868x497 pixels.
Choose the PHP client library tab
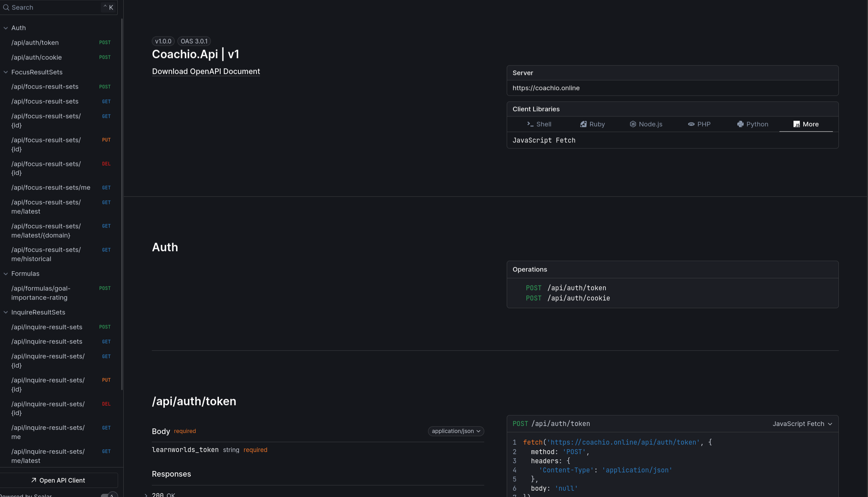point(699,124)
